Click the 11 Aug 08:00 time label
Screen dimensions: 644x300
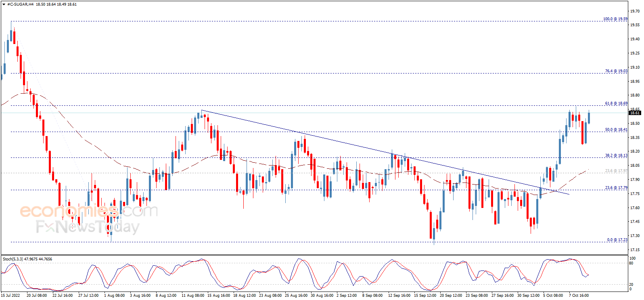[x=193, y=296]
